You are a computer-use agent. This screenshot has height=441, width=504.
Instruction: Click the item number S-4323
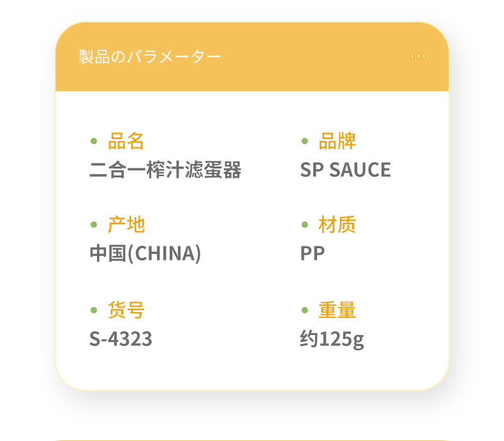[121, 339]
